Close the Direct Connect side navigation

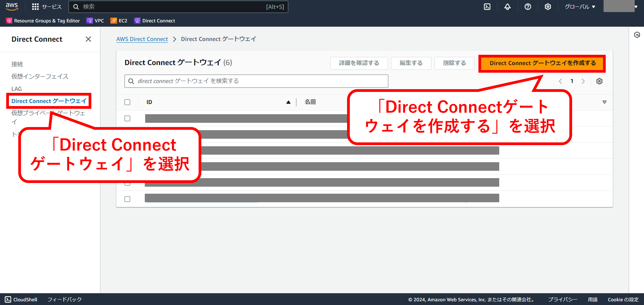pos(88,39)
